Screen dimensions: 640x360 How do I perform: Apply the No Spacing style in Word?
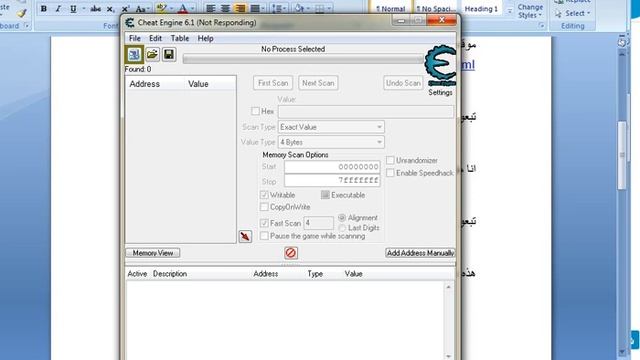[x=436, y=9]
